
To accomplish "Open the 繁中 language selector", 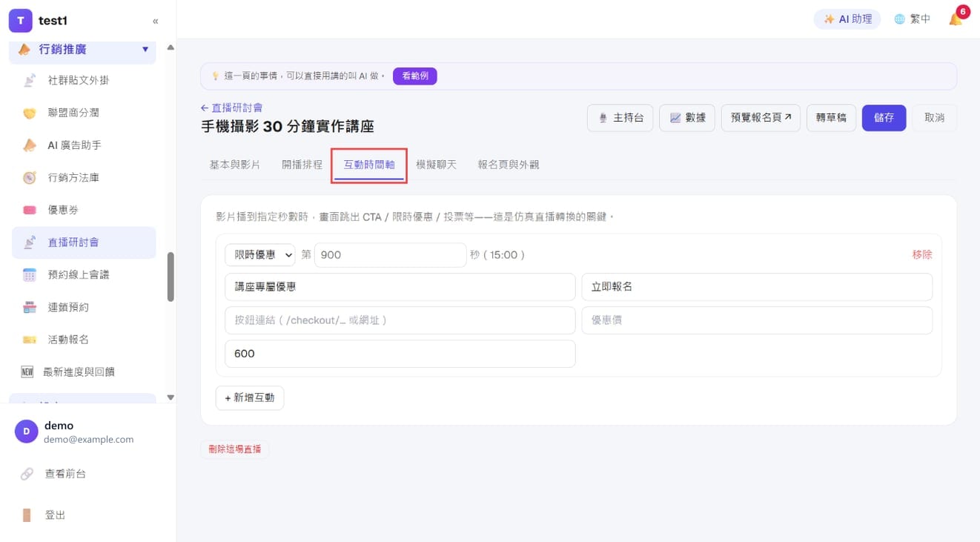I will (x=913, y=19).
